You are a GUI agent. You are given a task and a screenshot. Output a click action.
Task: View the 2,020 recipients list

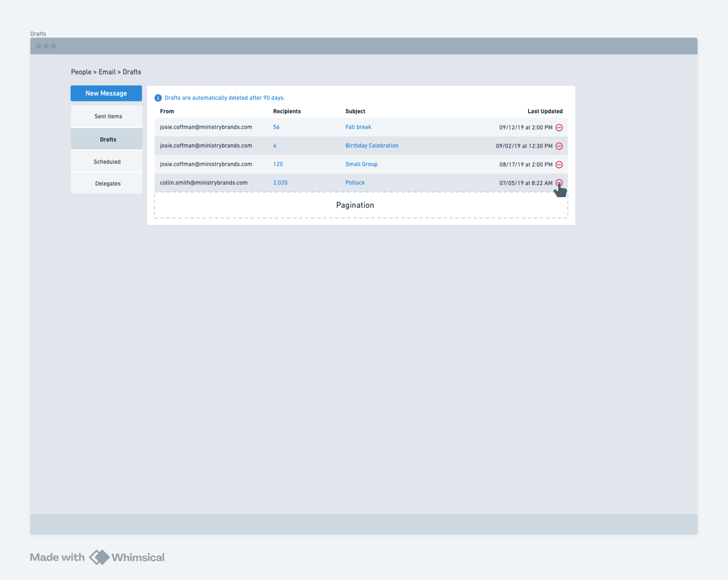coord(280,183)
